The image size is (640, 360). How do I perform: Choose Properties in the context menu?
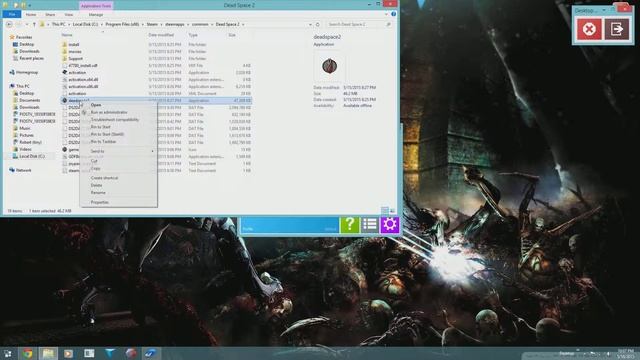100,202
